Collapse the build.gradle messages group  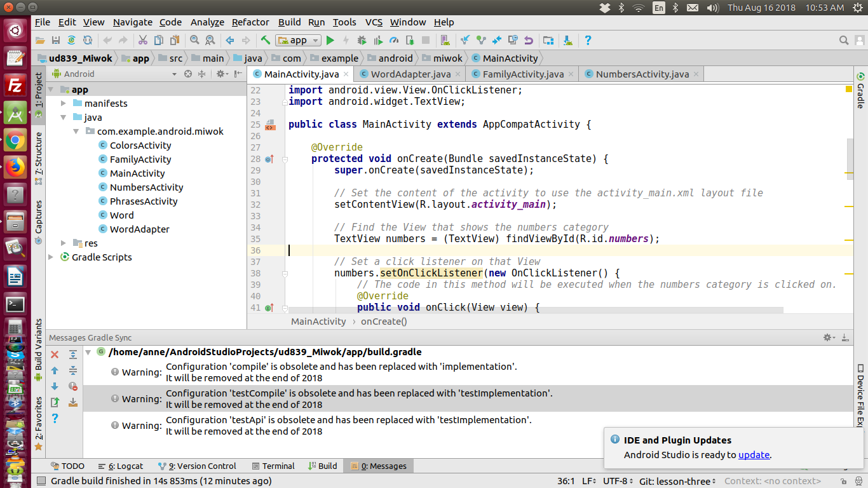click(88, 351)
